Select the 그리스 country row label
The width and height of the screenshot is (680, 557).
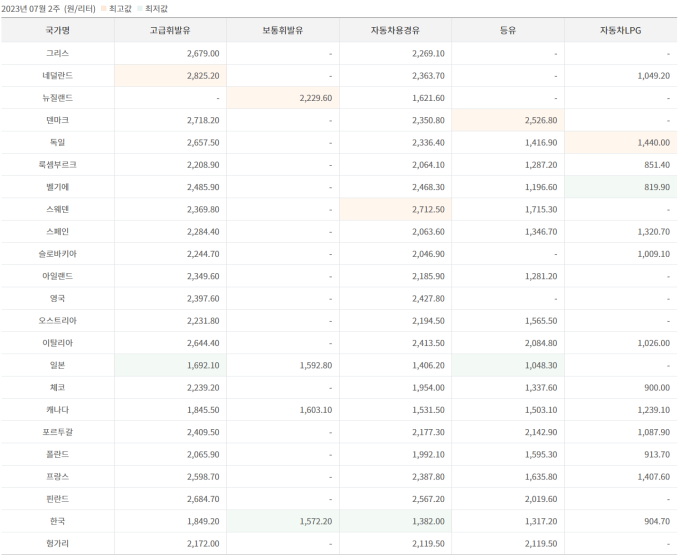(x=57, y=53)
